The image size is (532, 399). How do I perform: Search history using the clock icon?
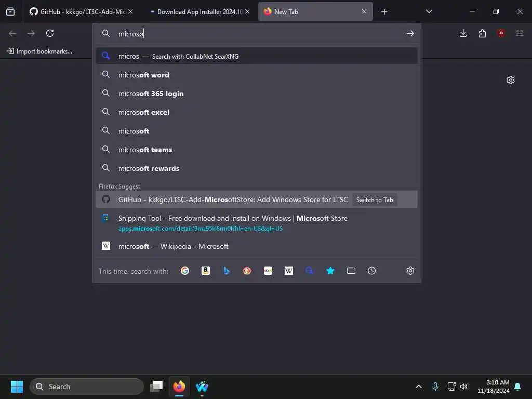(x=372, y=271)
